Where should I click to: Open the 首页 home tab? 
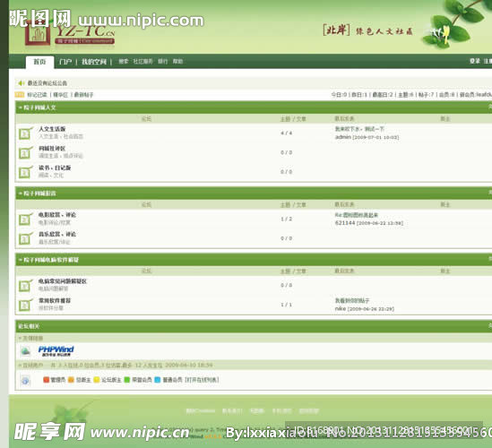(x=39, y=62)
